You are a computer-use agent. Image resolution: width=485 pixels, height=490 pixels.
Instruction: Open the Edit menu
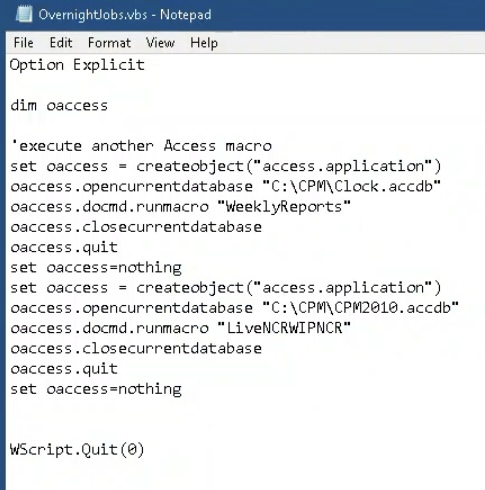click(61, 43)
